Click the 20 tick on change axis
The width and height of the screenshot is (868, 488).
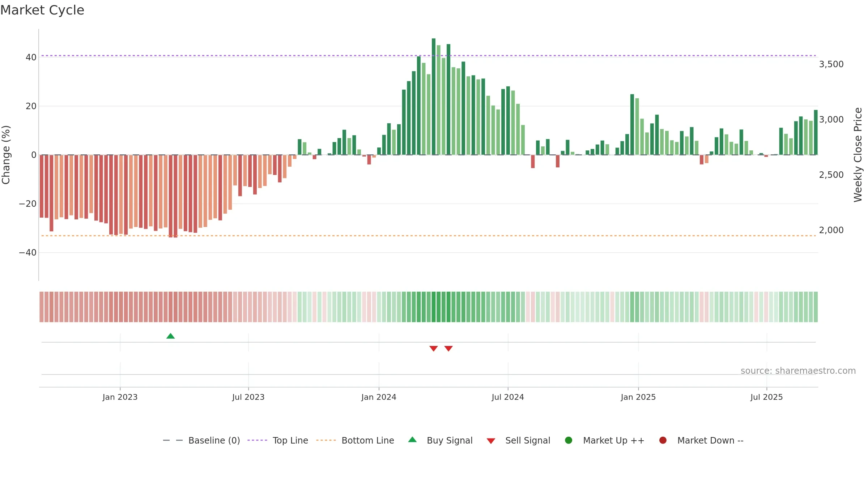[31, 106]
